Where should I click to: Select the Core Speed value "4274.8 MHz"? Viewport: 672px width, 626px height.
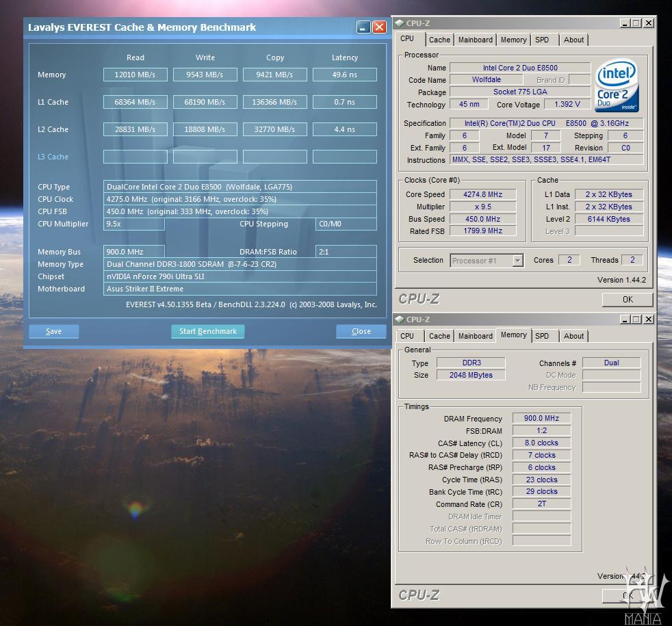tap(482, 194)
